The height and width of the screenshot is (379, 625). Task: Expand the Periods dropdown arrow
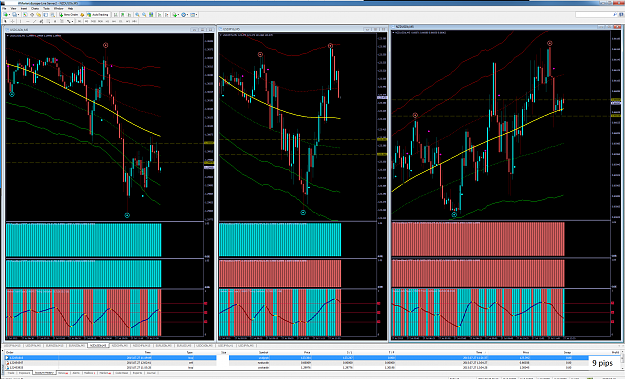tap(187, 15)
